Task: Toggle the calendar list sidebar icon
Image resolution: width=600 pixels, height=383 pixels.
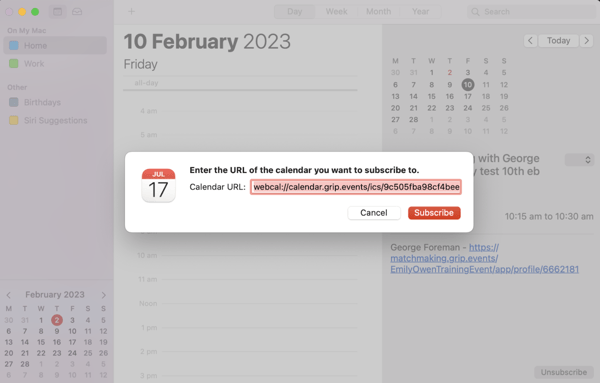Action: tap(57, 11)
